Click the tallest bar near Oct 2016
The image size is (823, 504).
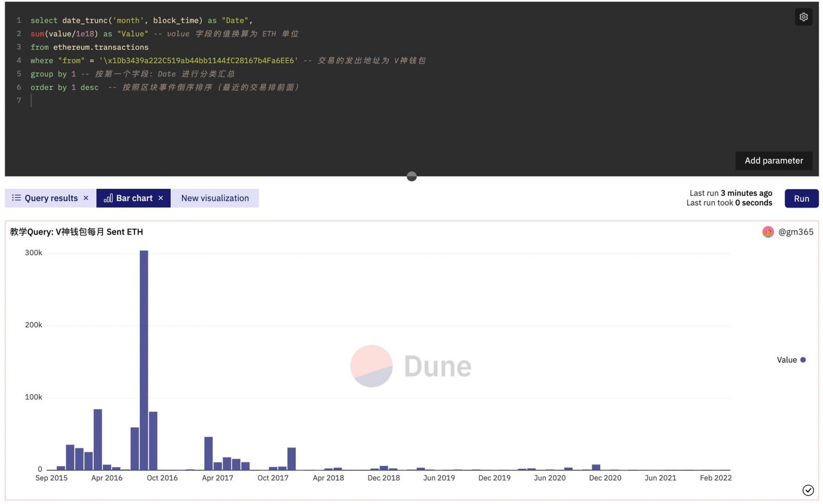144,360
